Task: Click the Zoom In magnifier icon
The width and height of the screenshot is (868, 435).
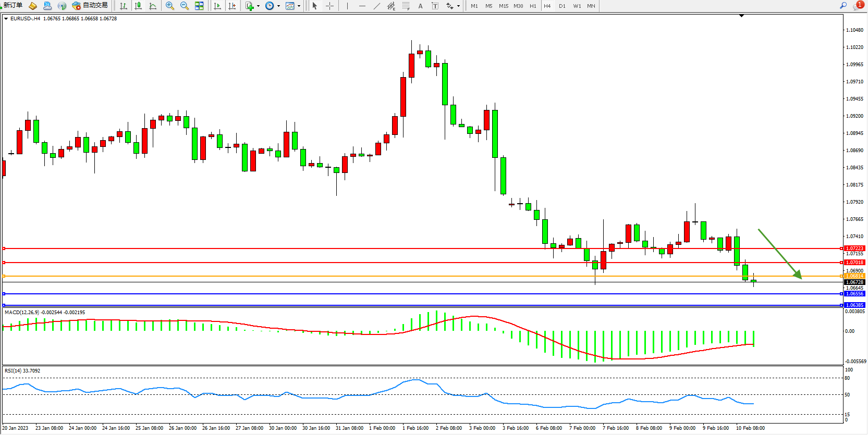Action: [x=169, y=6]
